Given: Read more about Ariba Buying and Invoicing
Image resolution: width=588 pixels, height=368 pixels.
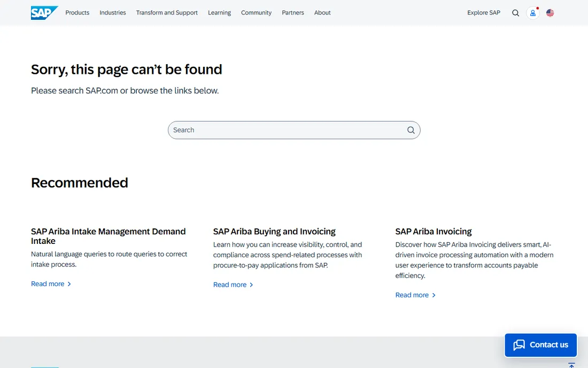Looking at the screenshot, I should point(233,285).
